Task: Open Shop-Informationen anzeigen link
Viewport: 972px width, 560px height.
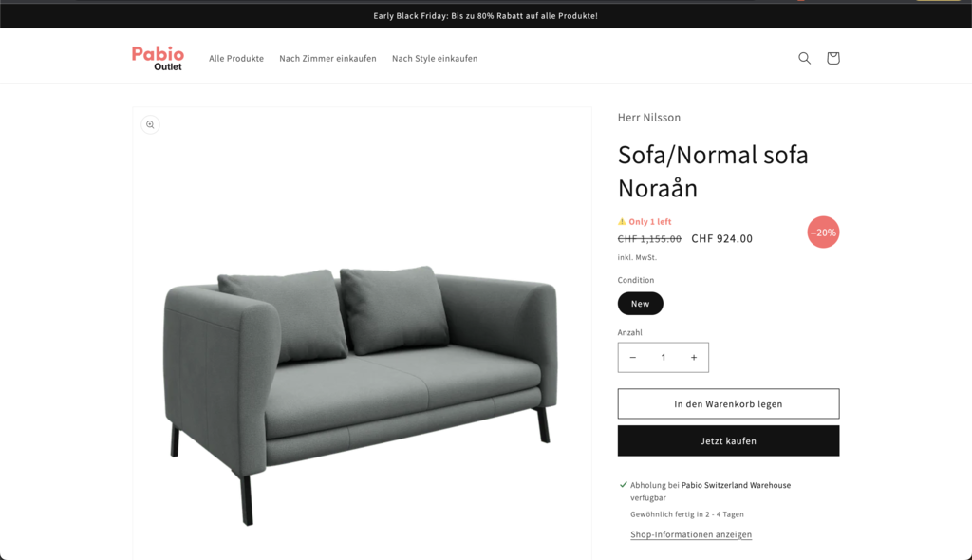Action: pos(691,534)
